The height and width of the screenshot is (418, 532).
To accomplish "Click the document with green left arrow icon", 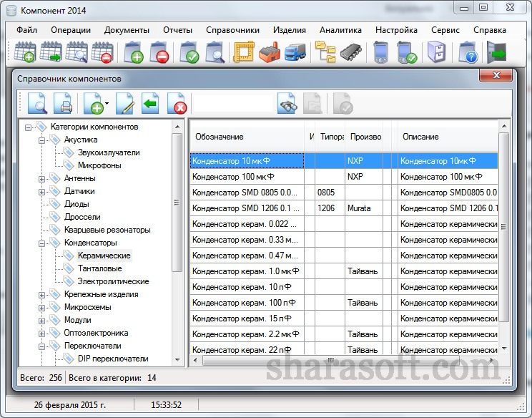I will click(x=150, y=103).
